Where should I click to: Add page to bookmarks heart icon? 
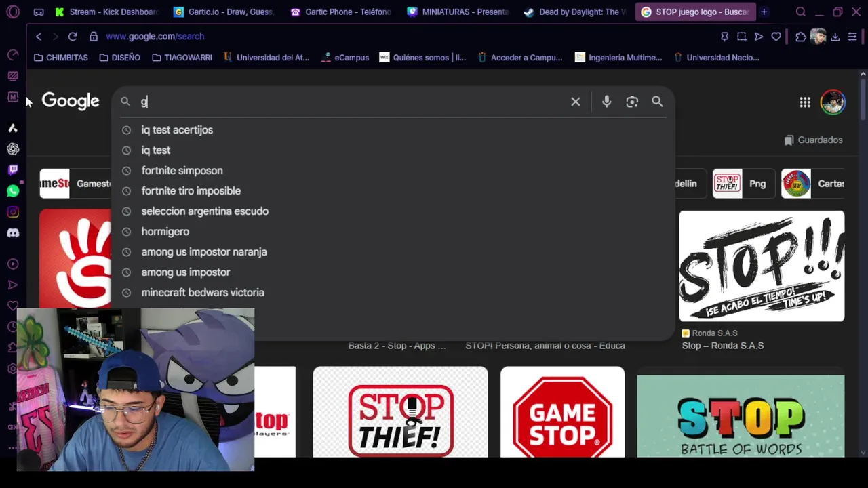[776, 37]
